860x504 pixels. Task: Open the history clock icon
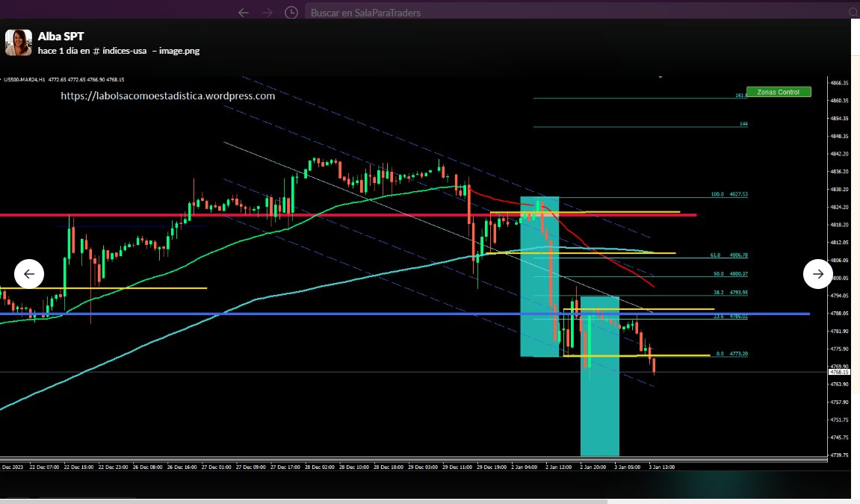291,13
